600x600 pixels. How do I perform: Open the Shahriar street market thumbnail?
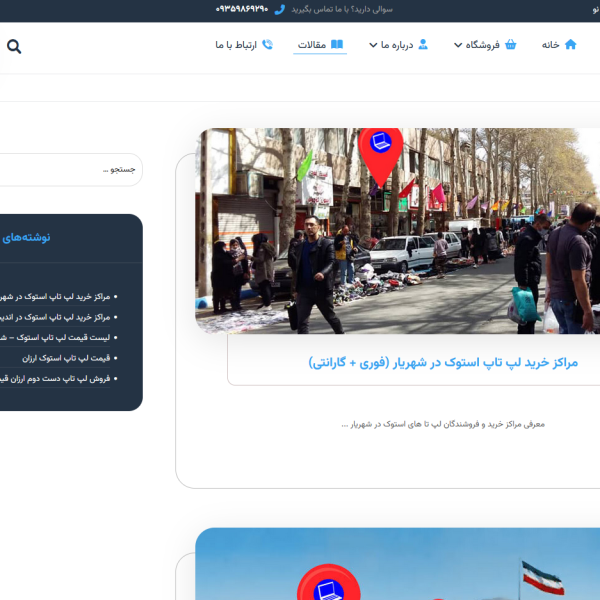(x=398, y=231)
